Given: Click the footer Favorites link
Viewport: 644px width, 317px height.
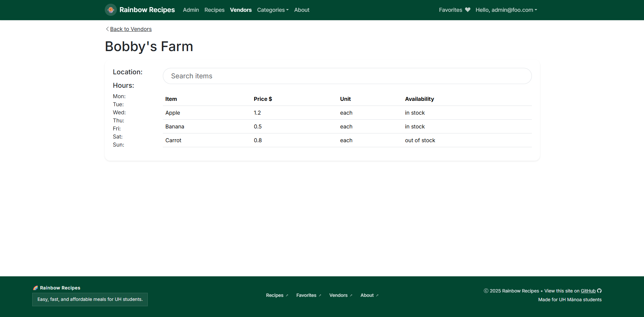Looking at the screenshot, I should [x=306, y=295].
